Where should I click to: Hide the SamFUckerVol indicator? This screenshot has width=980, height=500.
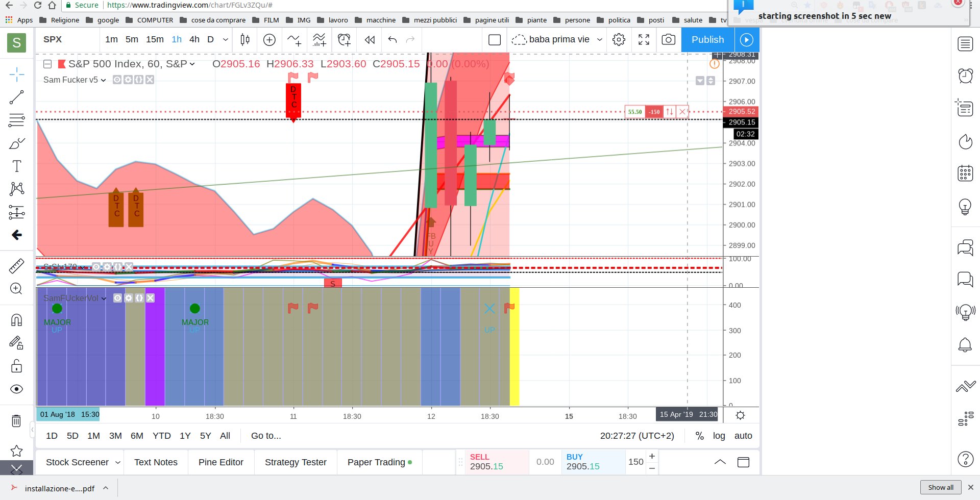click(117, 298)
